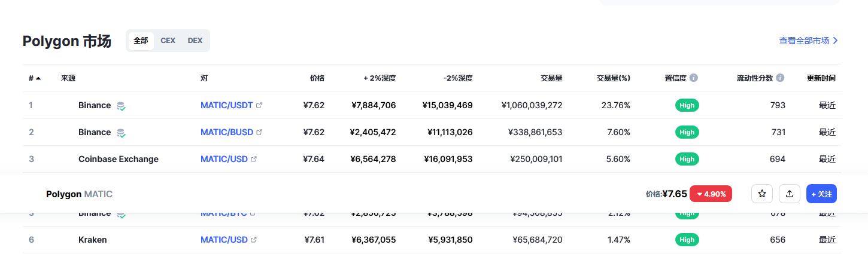868x257 pixels.
Task: Click reserve-verified icon in Binance row 2
Action: (x=121, y=133)
